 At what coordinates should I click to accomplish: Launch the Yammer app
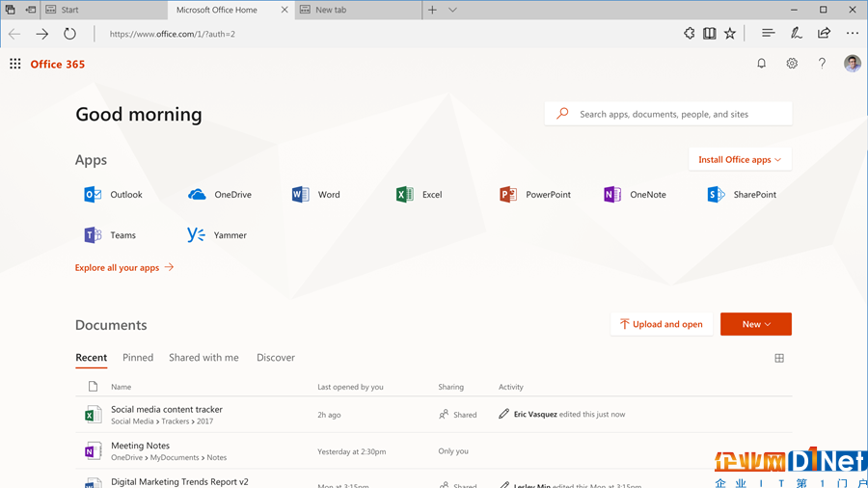(216, 235)
